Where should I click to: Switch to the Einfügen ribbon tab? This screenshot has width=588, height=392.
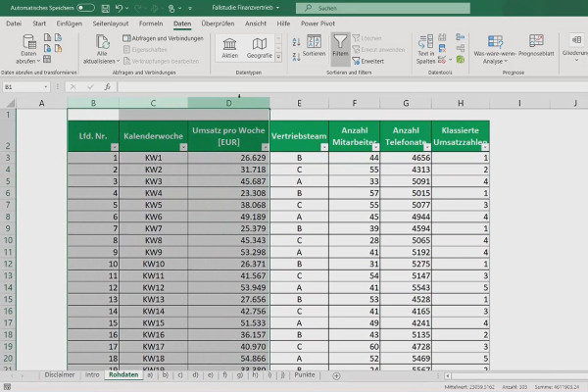[x=69, y=24]
